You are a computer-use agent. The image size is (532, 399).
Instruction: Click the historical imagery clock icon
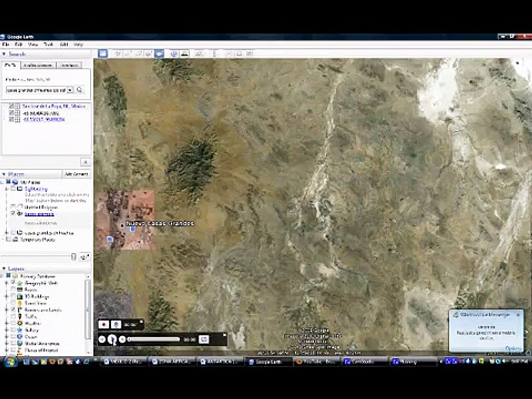pyautogui.click(x=174, y=53)
